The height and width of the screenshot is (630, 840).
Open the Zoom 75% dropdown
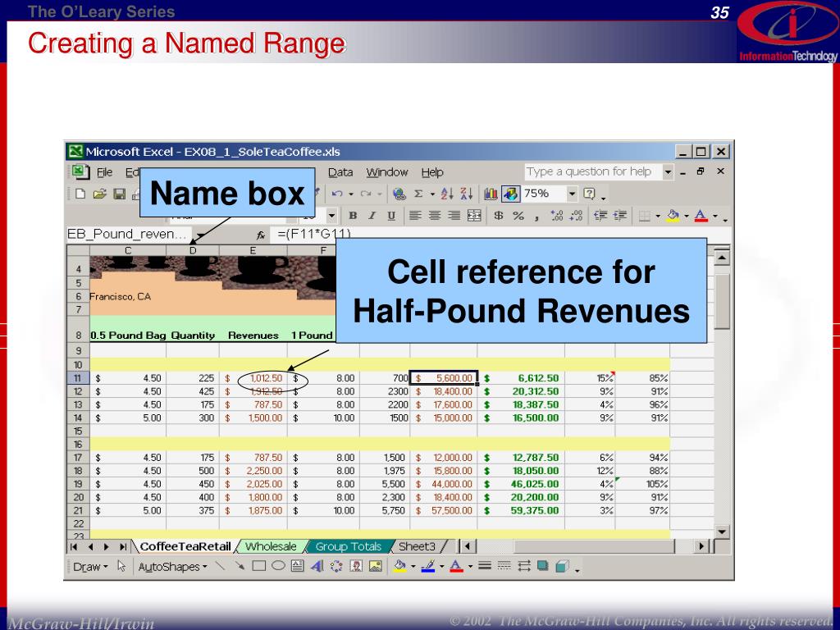573,194
